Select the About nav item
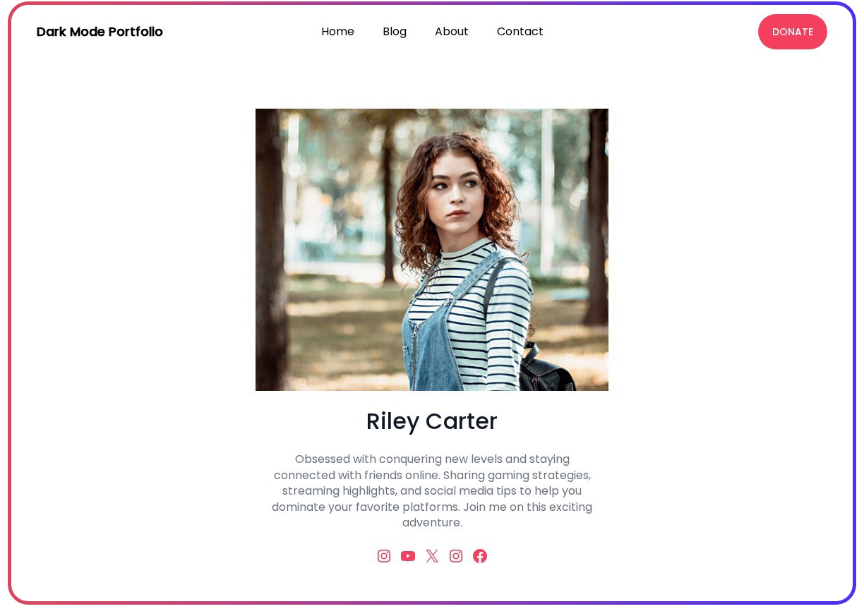The width and height of the screenshot is (864, 616). 452,32
